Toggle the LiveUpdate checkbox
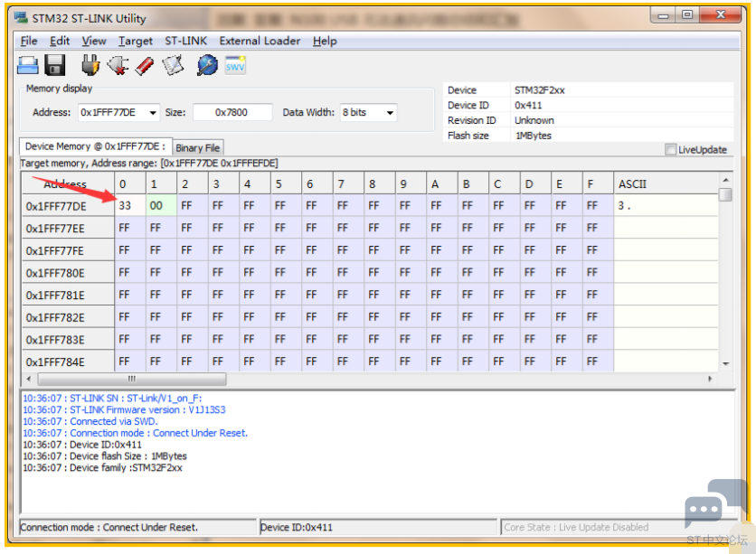 670,149
